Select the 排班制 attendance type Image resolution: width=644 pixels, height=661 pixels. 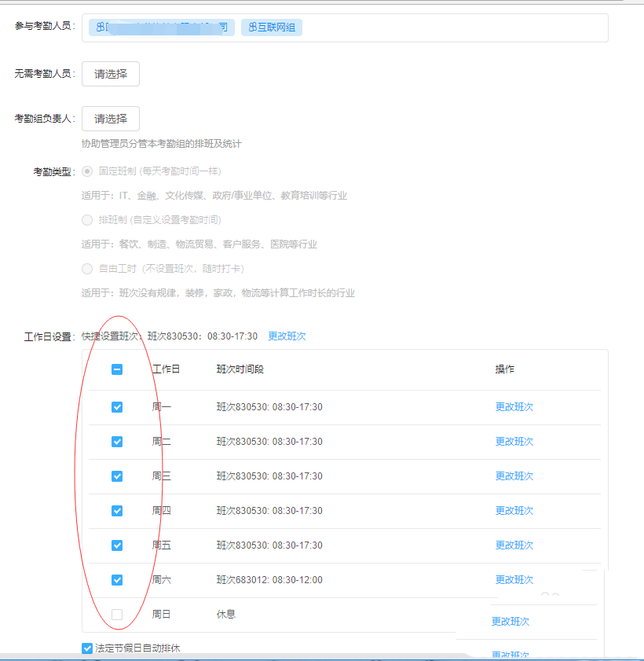coord(86,219)
